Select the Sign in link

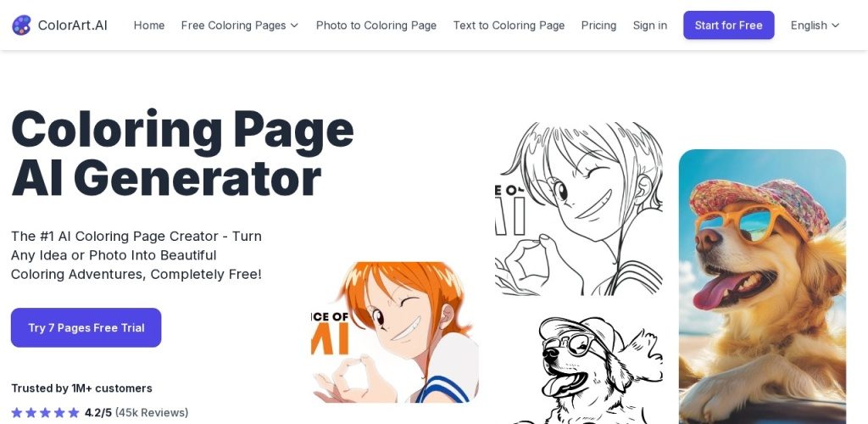[650, 25]
